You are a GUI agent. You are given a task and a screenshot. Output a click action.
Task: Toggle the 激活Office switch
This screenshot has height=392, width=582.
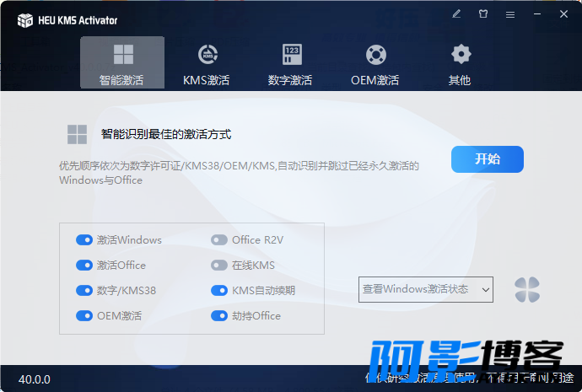coord(84,266)
